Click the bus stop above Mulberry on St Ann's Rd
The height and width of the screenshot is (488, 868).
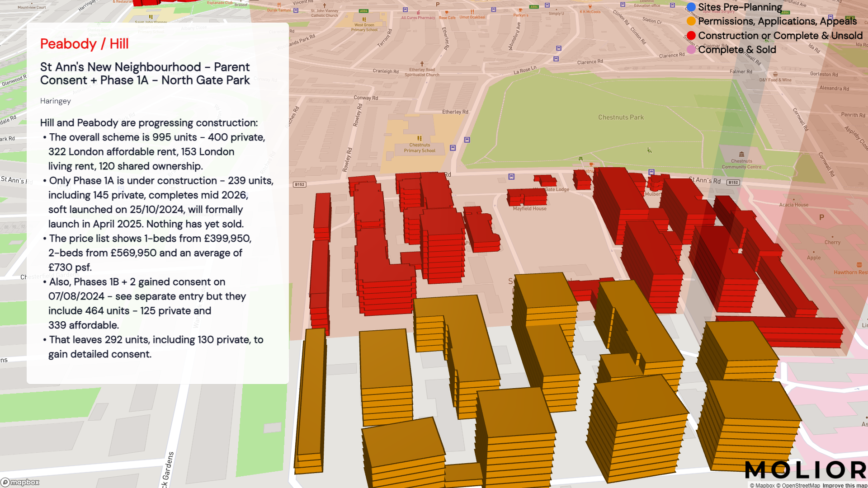(651, 172)
